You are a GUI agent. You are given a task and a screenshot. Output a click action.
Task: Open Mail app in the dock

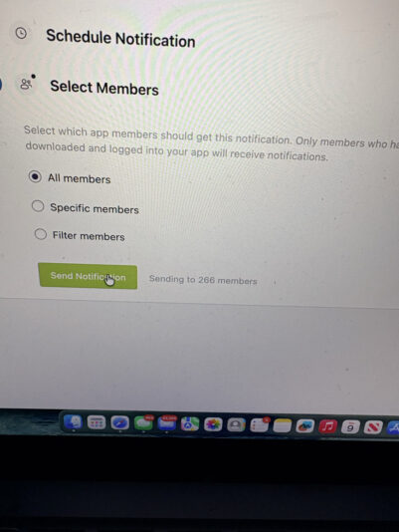pyautogui.click(x=166, y=423)
